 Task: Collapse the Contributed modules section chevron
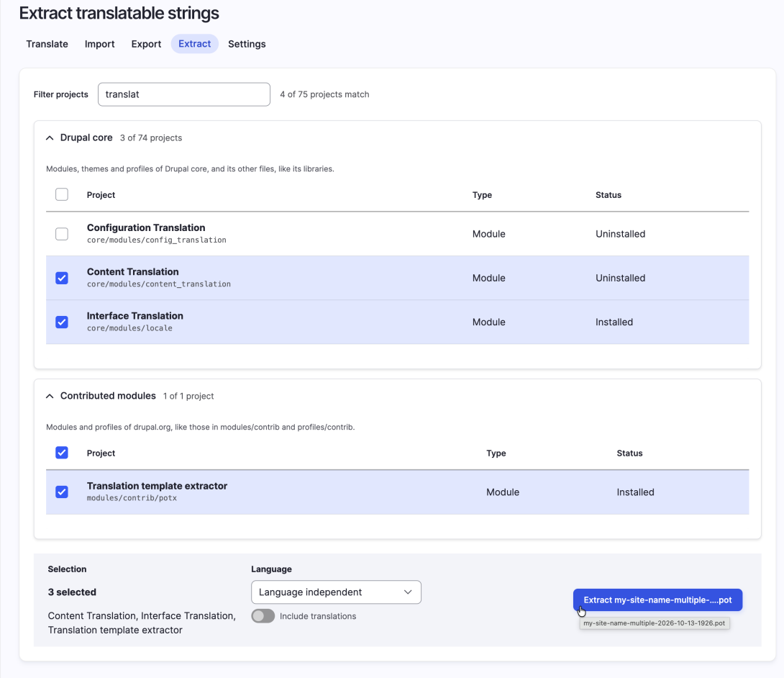pyautogui.click(x=50, y=397)
